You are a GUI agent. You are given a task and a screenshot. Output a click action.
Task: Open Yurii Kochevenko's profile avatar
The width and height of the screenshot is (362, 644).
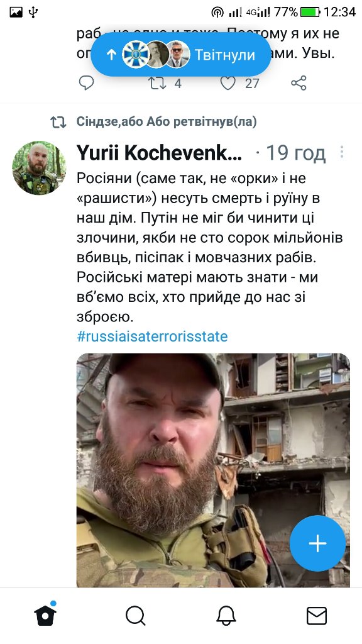click(x=39, y=168)
